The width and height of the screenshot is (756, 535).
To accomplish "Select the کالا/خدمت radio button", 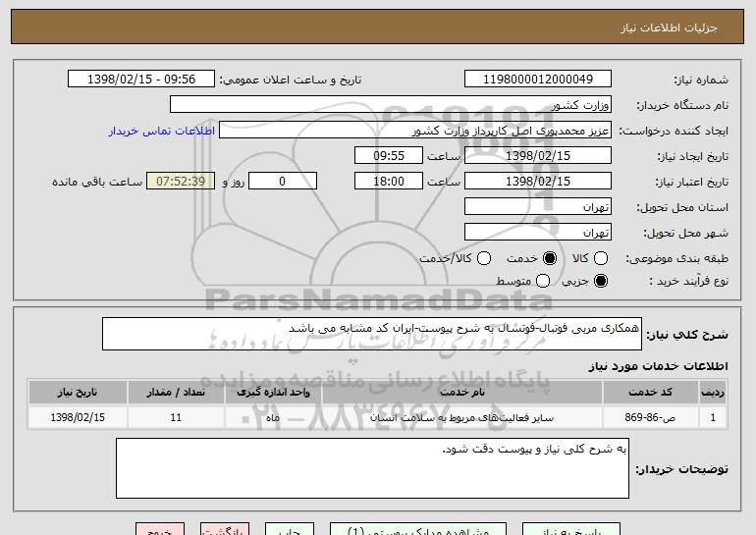I will pyautogui.click(x=484, y=258).
